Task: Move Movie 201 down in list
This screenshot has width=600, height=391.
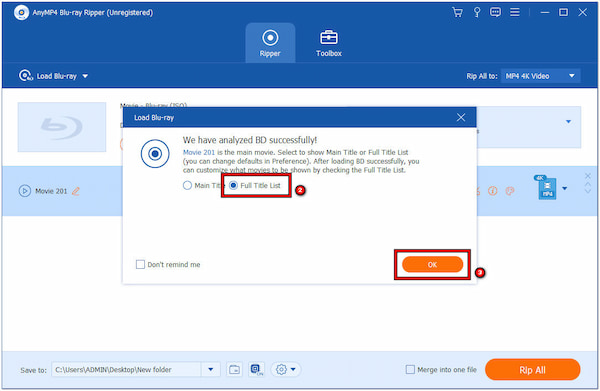Action: click(588, 191)
